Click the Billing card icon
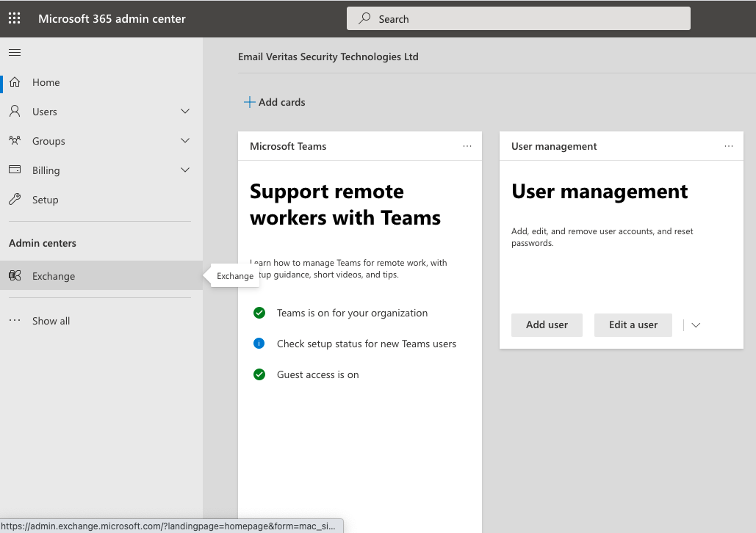 pyautogui.click(x=15, y=170)
